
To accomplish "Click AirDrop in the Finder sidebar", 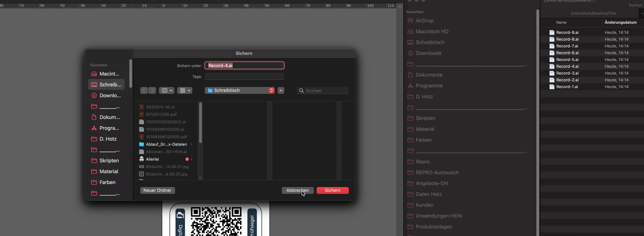I will coord(424,21).
